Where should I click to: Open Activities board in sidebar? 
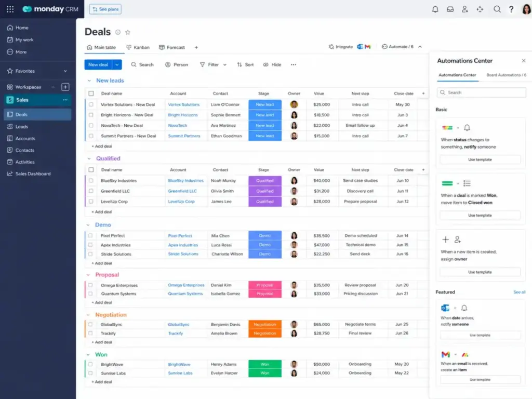tap(25, 162)
